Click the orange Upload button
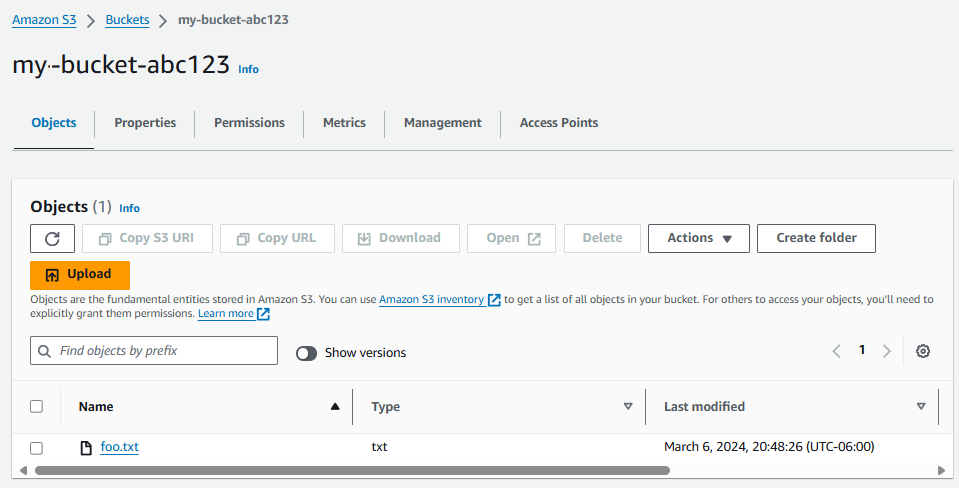The width and height of the screenshot is (959, 488). click(x=80, y=275)
